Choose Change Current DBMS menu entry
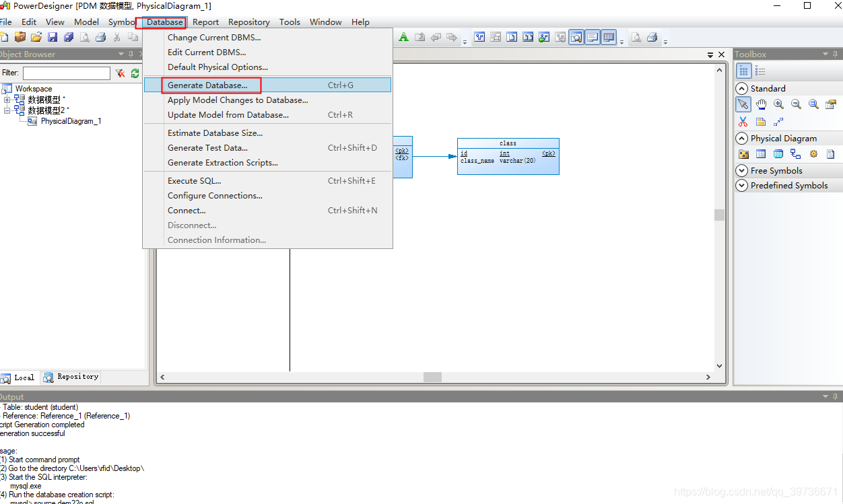The height and width of the screenshot is (504, 843). pyautogui.click(x=267, y=38)
